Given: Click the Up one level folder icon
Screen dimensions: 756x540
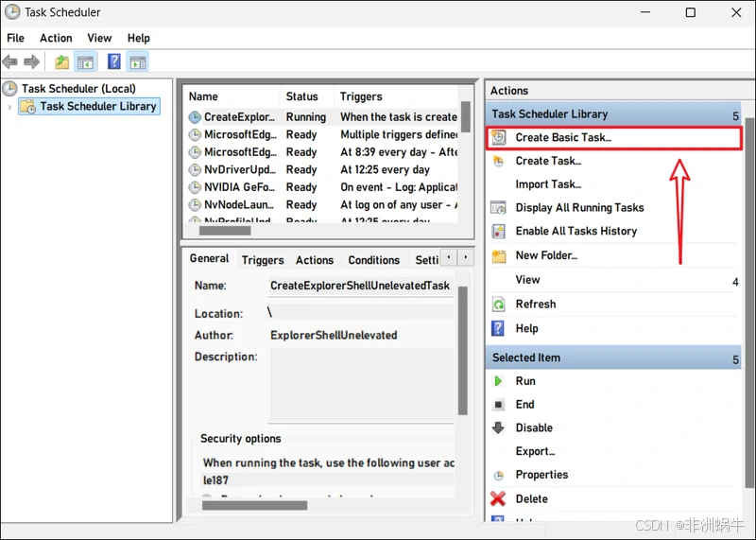Looking at the screenshot, I should tap(61, 61).
